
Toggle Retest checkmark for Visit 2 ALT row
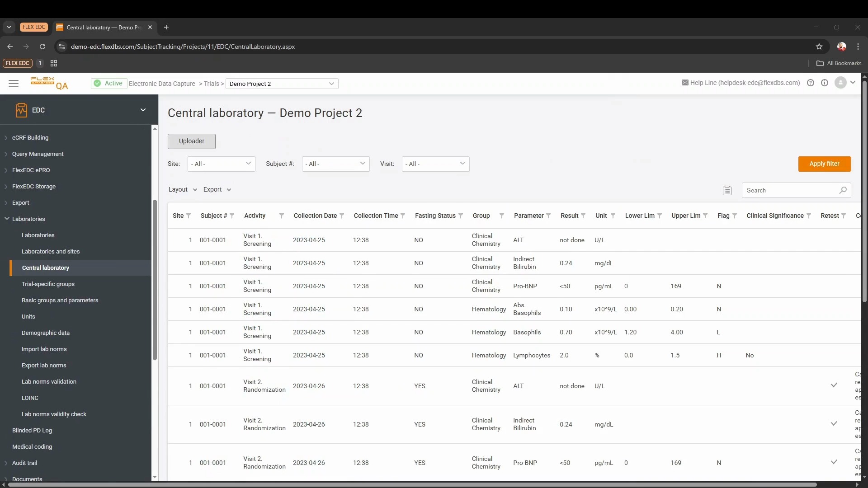point(834,385)
